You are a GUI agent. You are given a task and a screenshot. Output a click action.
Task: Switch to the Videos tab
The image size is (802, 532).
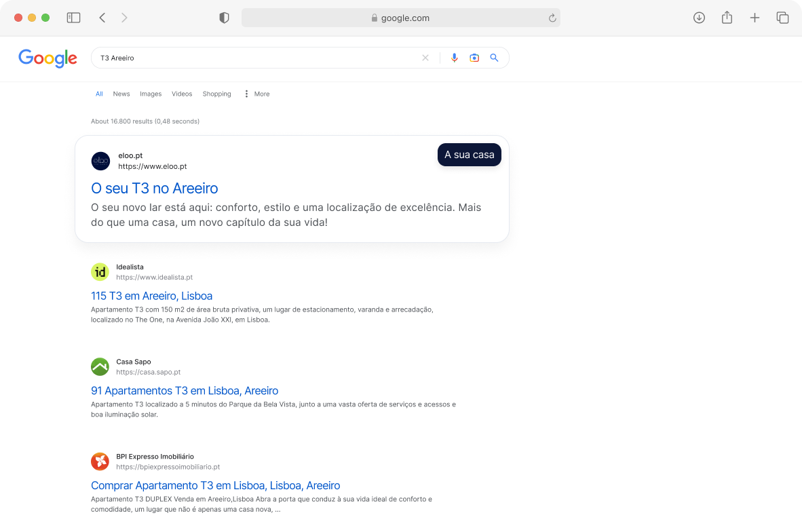pyautogui.click(x=182, y=94)
